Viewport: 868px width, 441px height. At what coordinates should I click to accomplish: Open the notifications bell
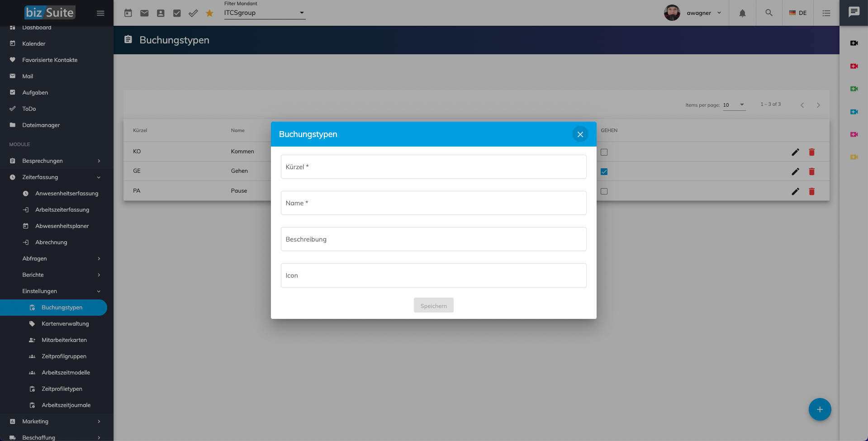(x=742, y=13)
